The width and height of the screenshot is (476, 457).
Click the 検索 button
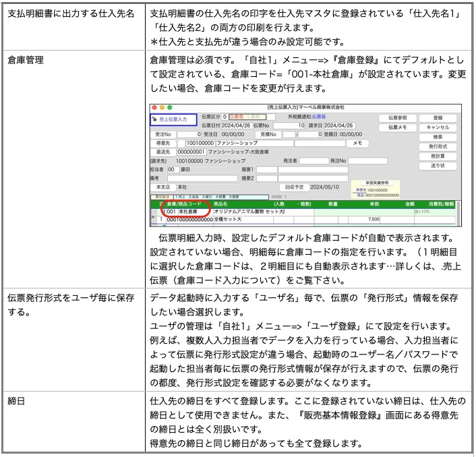point(438,136)
